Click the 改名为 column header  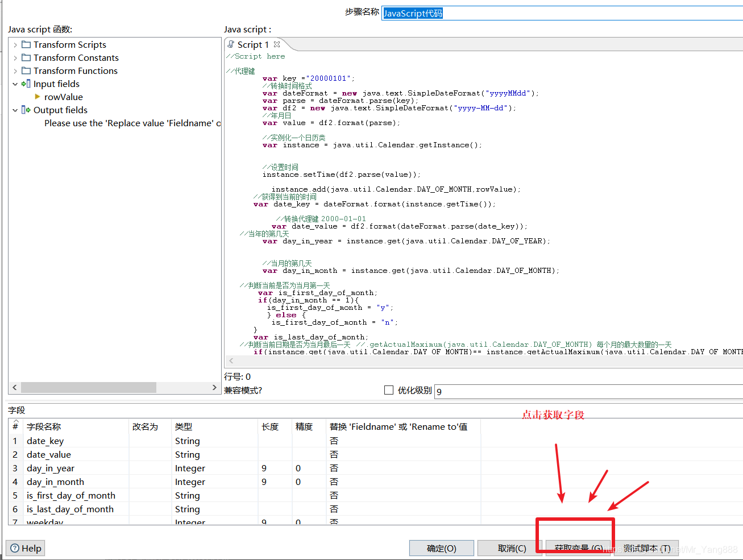tap(150, 426)
